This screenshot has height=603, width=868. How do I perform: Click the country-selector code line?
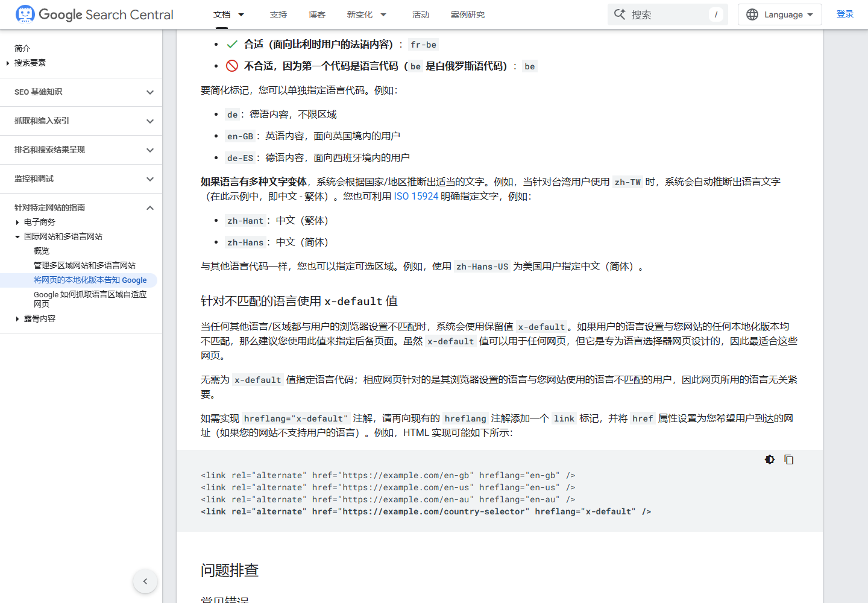(x=426, y=512)
